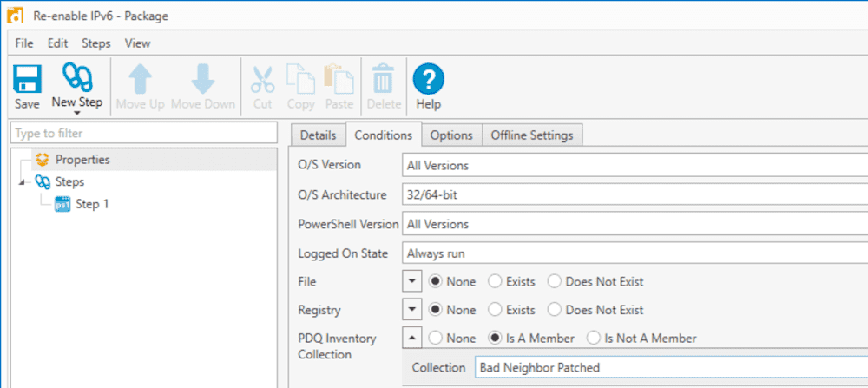The height and width of the screenshot is (388, 868).
Task: Open the O/S Architecture dropdown
Action: (x=635, y=194)
